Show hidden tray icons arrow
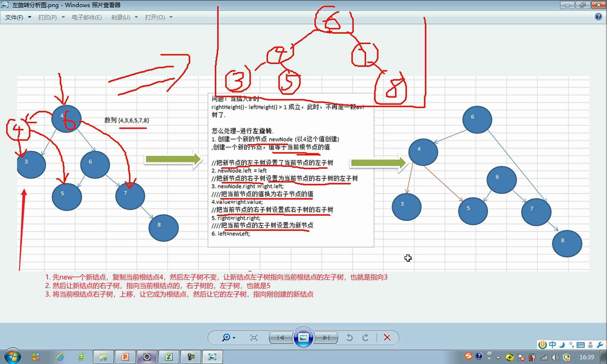The width and height of the screenshot is (607, 364). [x=498, y=358]
